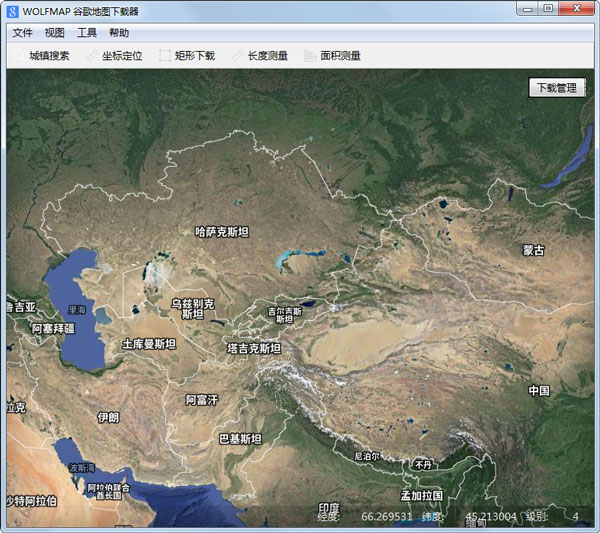The width and height of the screenshot is (600, 533).
Task: Open the 文件 menu
Action: (x=22, y=33)
